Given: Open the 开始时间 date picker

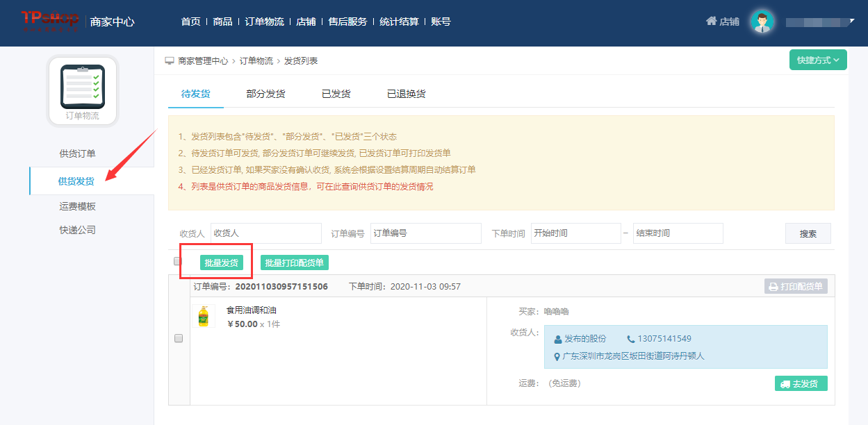Looking at the screenshot, I should 575,233.
